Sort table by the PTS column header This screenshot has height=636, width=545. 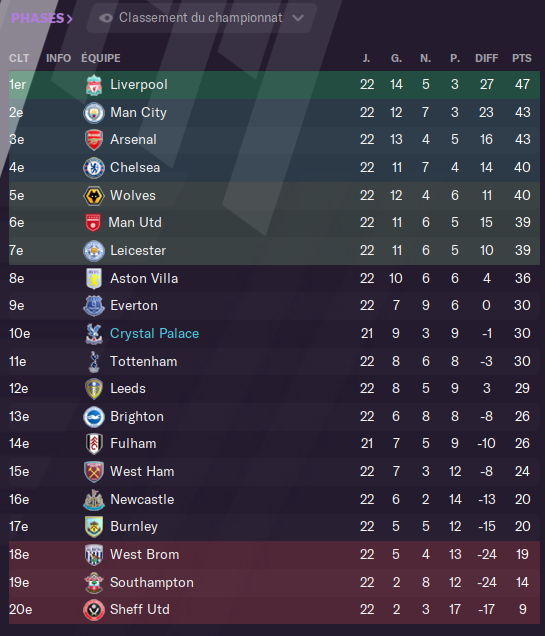[x=521, y=58]
